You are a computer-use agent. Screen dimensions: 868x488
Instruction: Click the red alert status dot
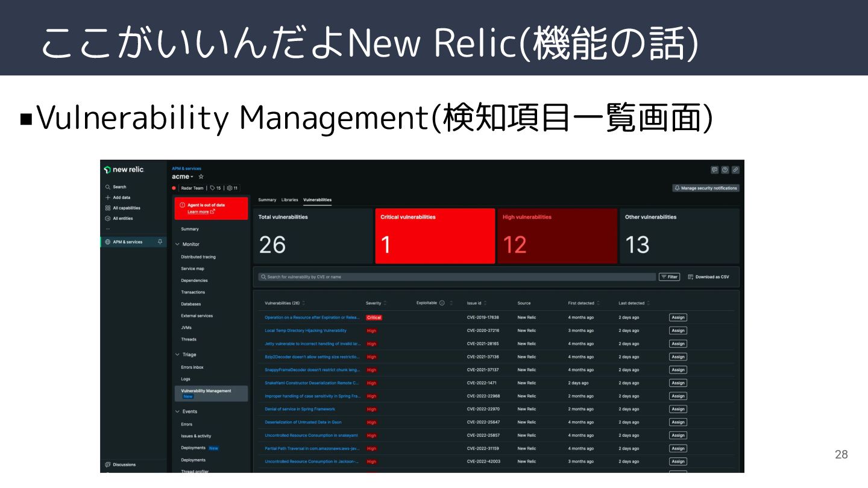(174, 188)
